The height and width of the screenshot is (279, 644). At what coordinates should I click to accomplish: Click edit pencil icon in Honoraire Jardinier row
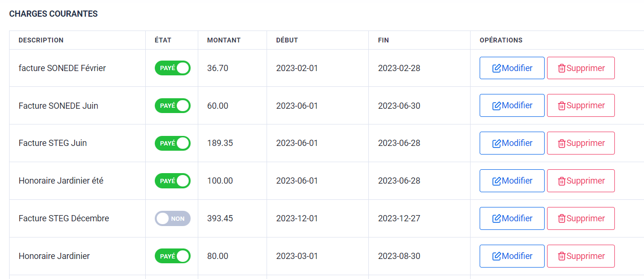497,257
